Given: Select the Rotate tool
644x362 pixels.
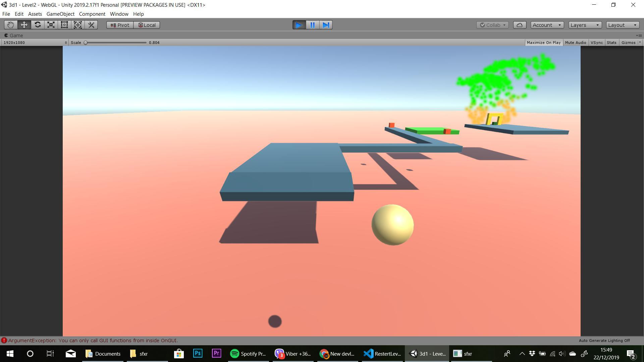Looking at the screenshot, I should (38, 25).
